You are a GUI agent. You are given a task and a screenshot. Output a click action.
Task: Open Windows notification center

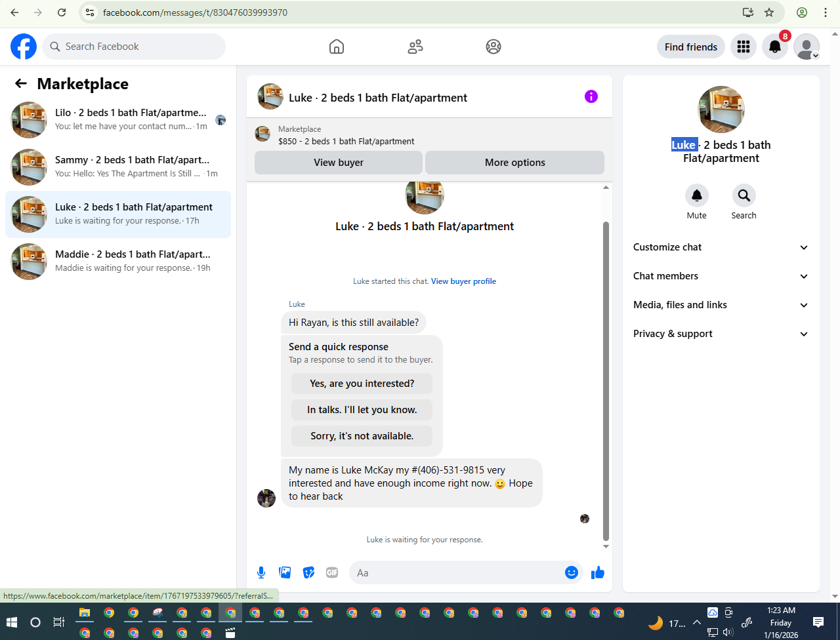pyautogui.click(x=818, y=622)
